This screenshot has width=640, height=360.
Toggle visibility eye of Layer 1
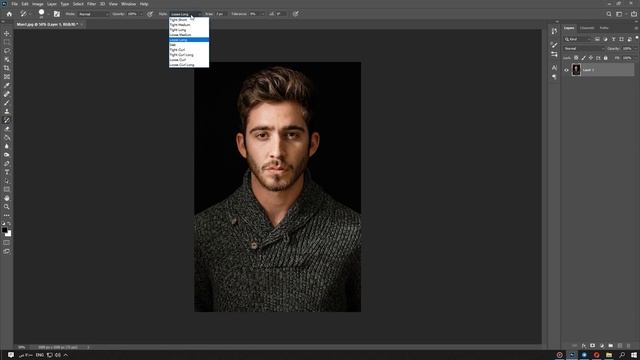pyautogui.click(x=566, y=70)
